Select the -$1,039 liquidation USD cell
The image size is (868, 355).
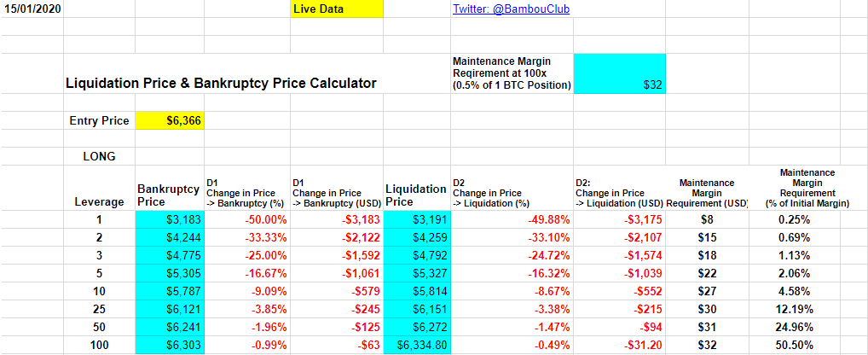(619, 273)
